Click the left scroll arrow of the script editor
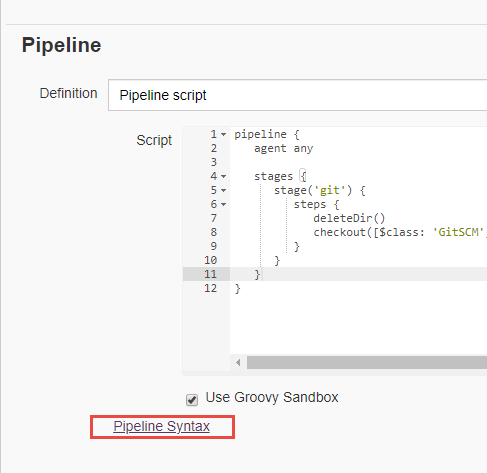487x473 pixels. click(238, 363)
